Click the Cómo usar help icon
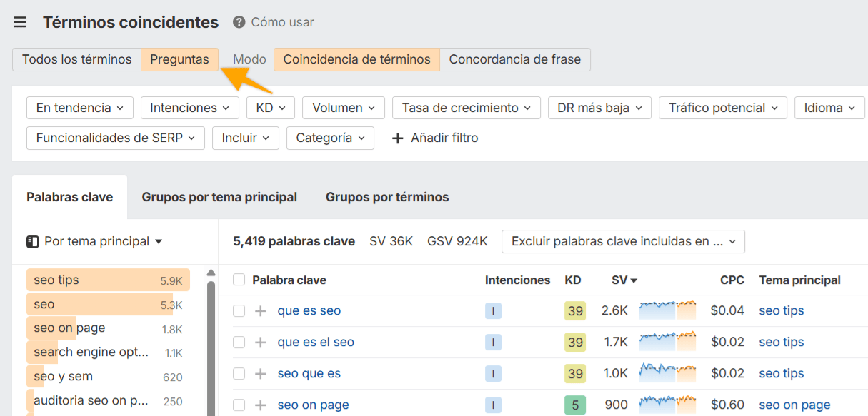 pos(239,23)
